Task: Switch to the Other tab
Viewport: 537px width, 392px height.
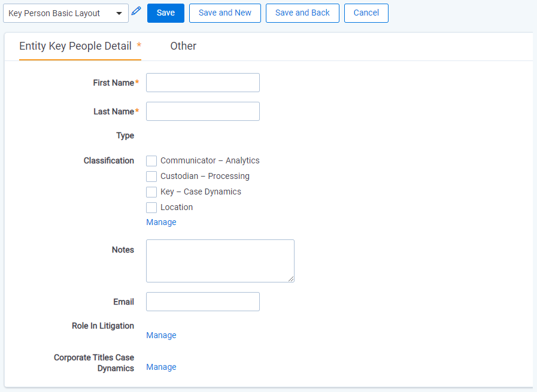Action: tap(183, 46)
